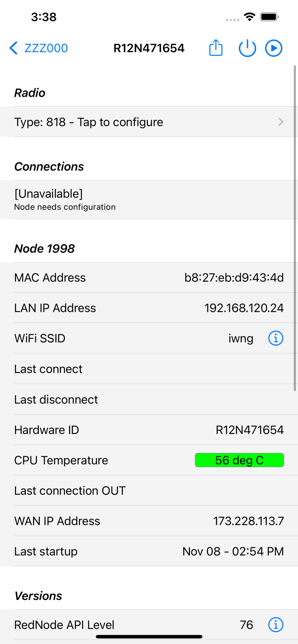Tap the power icon to restart the node
Image resolution: width=298 pixels, height=644 pixels.
coord(247,48)
